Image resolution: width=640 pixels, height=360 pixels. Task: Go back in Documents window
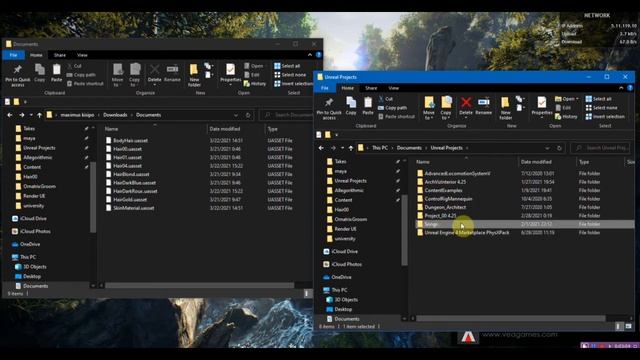[x=10, y=115]
